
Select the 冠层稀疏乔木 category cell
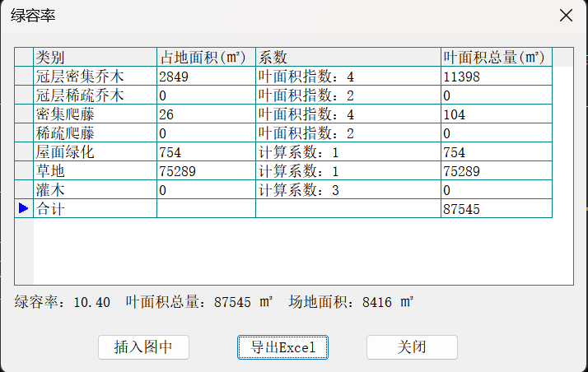coord(95,95)
